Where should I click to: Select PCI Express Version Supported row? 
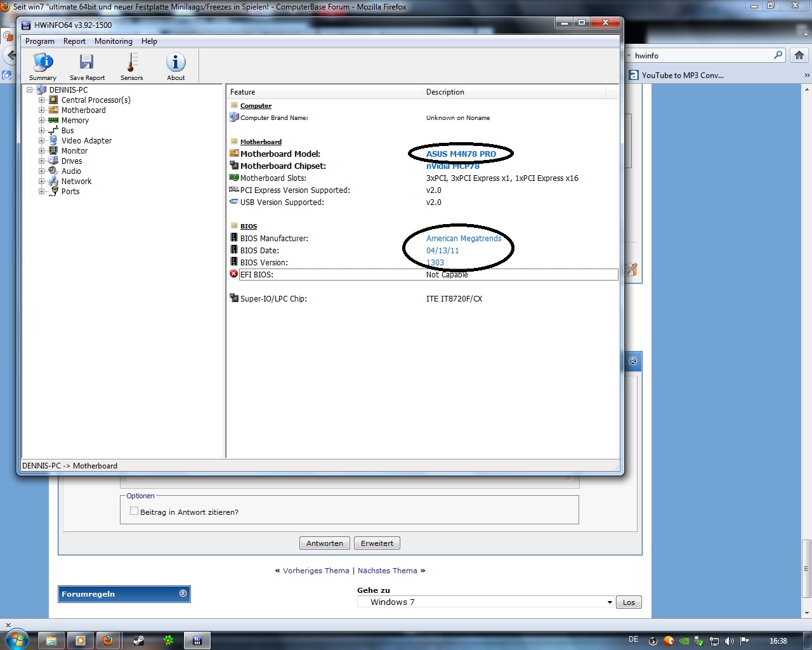(423, 190)
